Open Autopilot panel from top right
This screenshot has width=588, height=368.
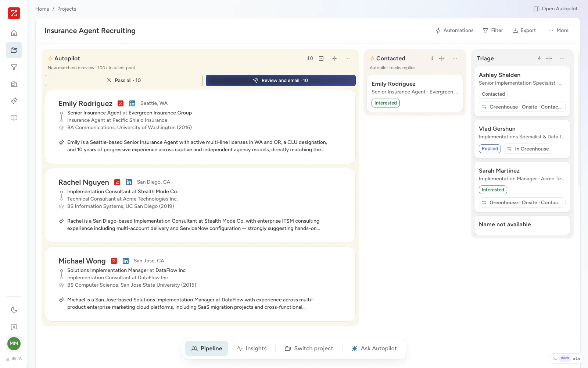(556, 9)
